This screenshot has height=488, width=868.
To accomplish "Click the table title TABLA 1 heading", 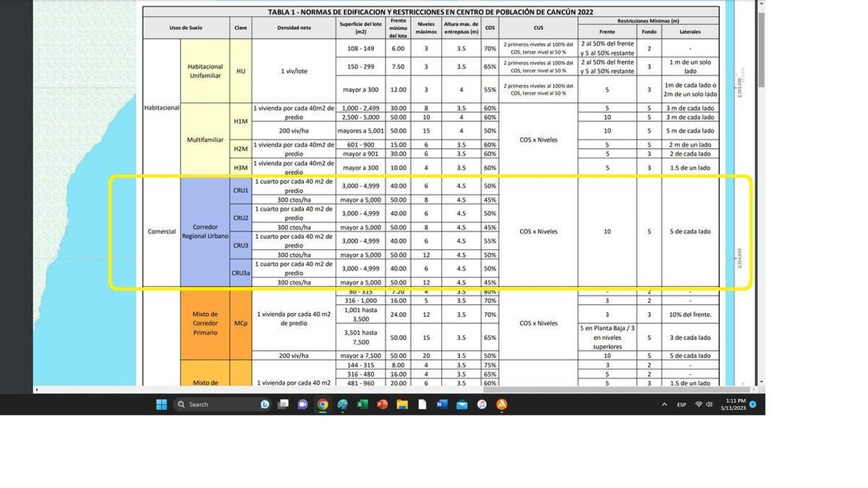I will click(431, 12).
